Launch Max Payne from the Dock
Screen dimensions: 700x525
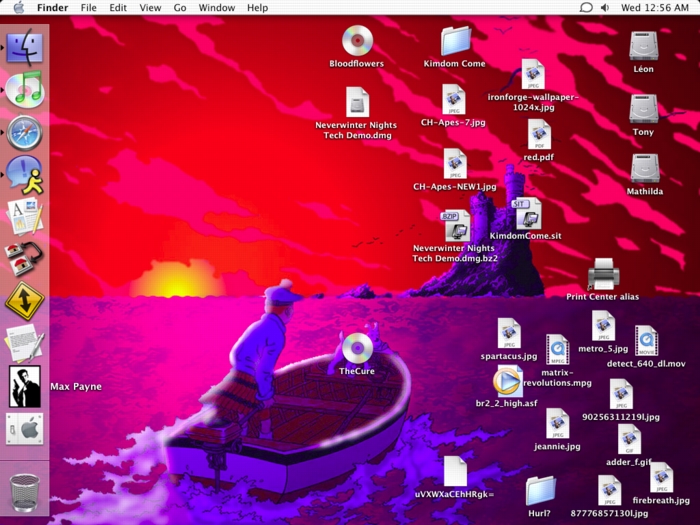click(x=25, y=386)
